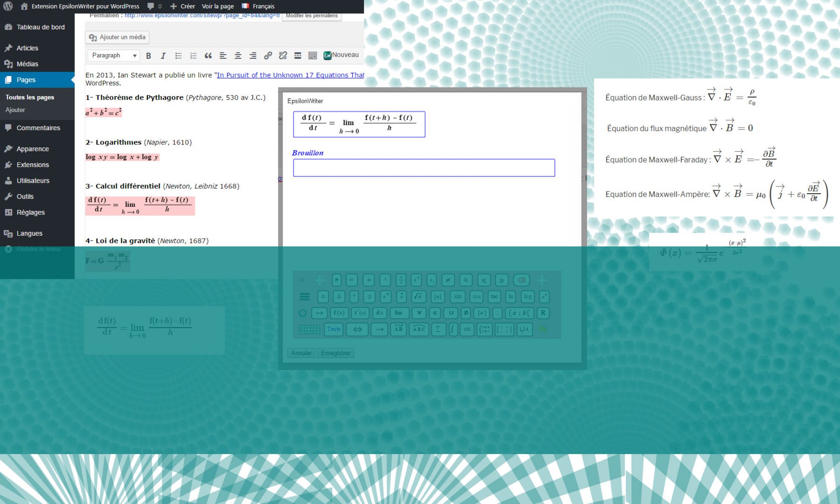Click the WordPress logo in the admin bar
The height and width of the screenshot is (504, 840).
(8, 6)
